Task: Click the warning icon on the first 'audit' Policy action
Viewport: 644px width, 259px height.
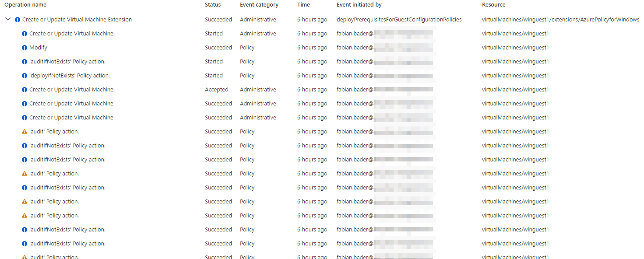Action: [24, 131]
